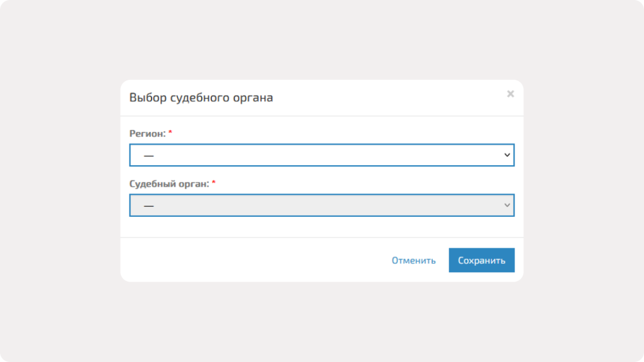Open the Регион dropdown list
The height and width of the screenshot is (362, 644).
[321, 155]
